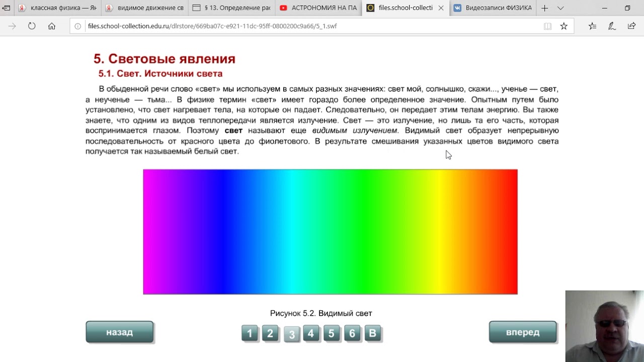The width and height of the screenshot is (644, 362).
Task: Click the bold word 'свет' in paragraph
Action: tap(233, 131)
